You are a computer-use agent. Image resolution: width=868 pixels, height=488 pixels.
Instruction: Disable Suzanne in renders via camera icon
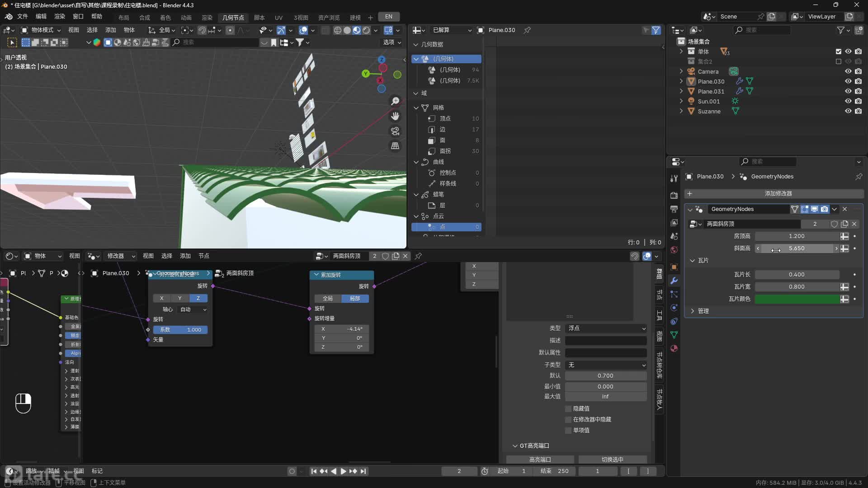[858, 111]
